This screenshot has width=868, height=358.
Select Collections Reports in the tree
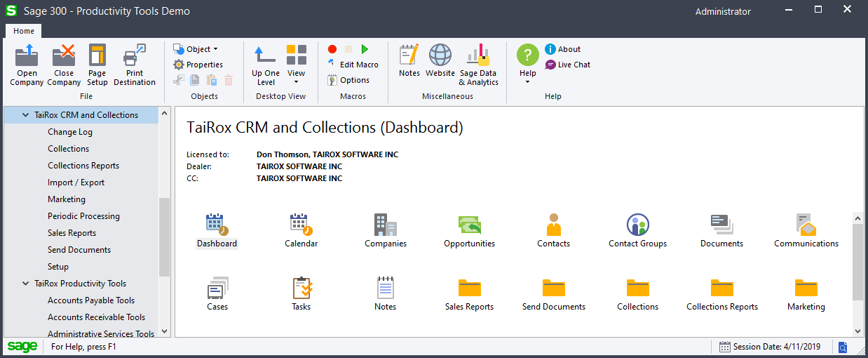tap(83, 166)
